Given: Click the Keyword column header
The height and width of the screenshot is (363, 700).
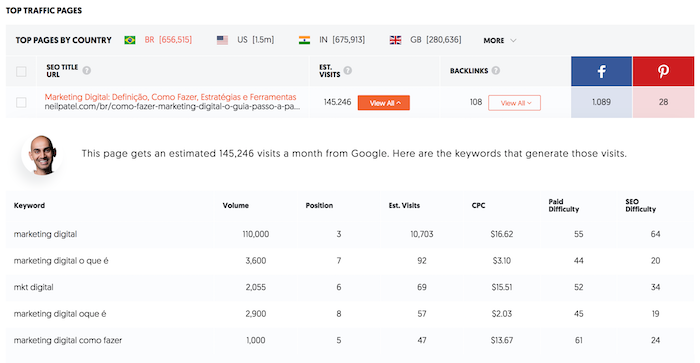Looking at the screenshot, I should coord(29,205).
